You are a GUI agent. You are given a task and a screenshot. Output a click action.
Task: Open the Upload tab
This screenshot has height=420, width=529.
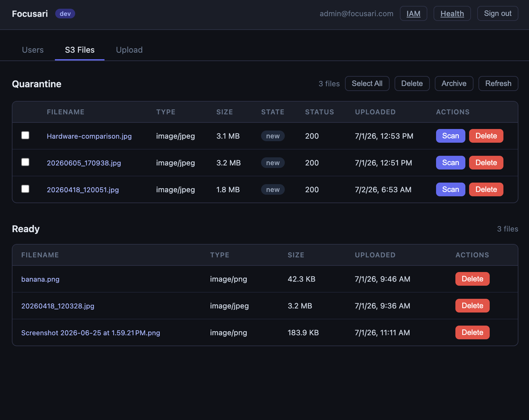[129, 50]
